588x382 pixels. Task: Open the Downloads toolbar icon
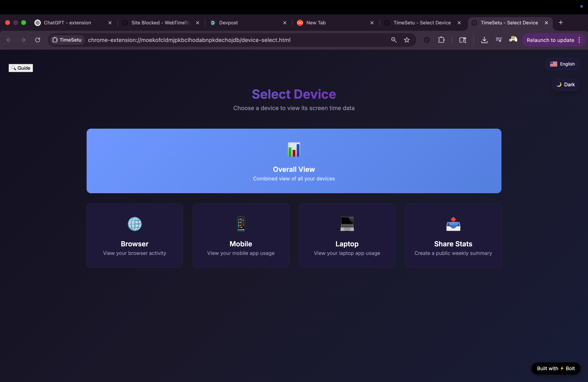tap(484, 40)
